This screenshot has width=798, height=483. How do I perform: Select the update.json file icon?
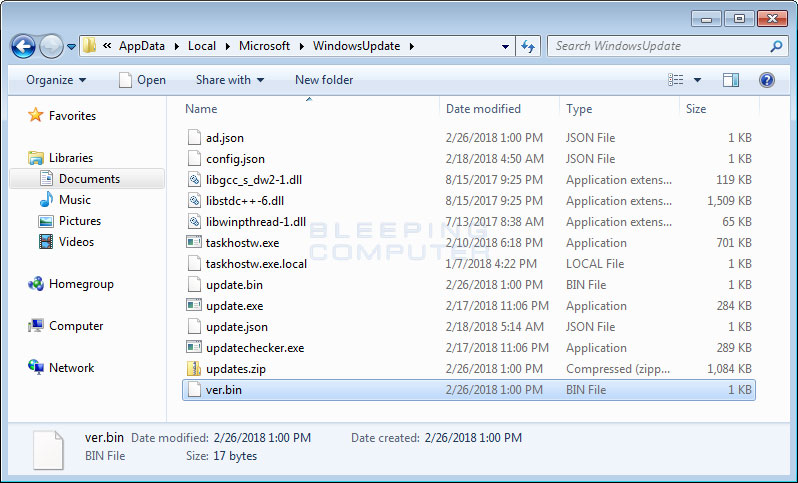[194, 327]
